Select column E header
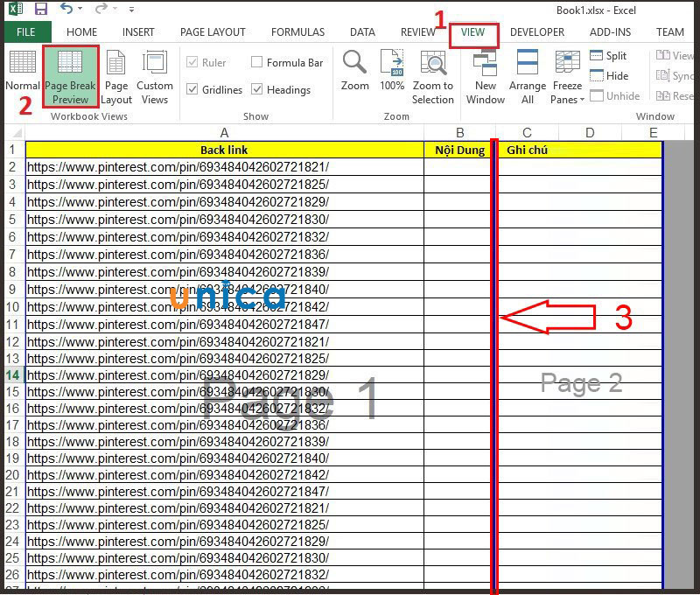 [x=653, y=133]
